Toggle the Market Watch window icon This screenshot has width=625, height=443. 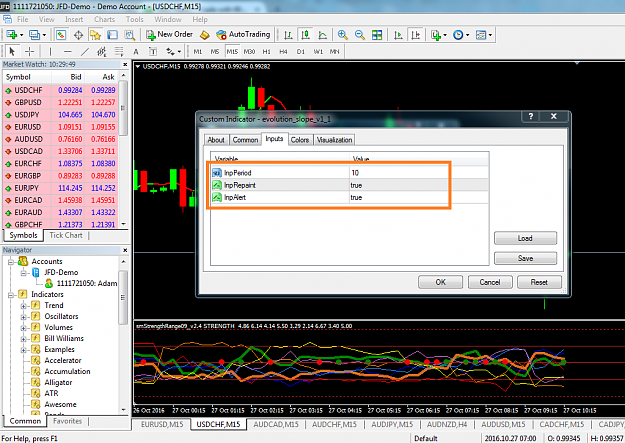coord(61,35)
